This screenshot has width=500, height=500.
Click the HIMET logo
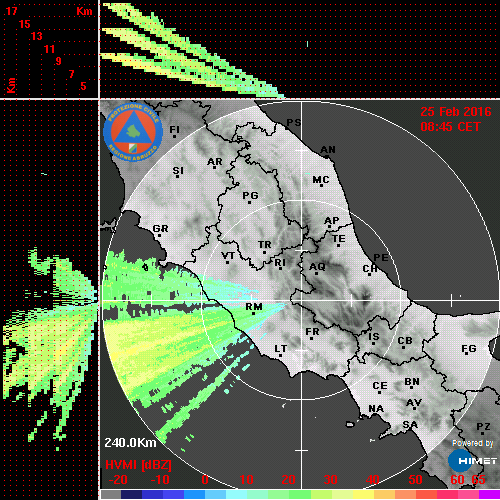(x=473, y=461)
